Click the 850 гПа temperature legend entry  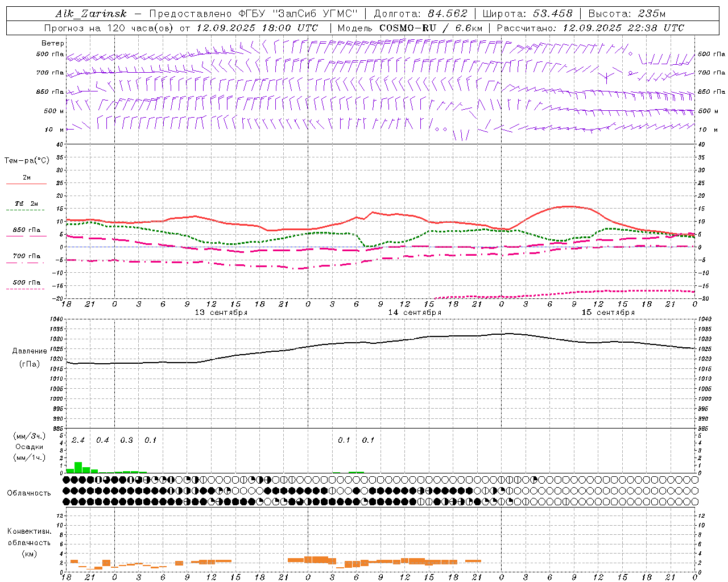[x=27, y=230]
